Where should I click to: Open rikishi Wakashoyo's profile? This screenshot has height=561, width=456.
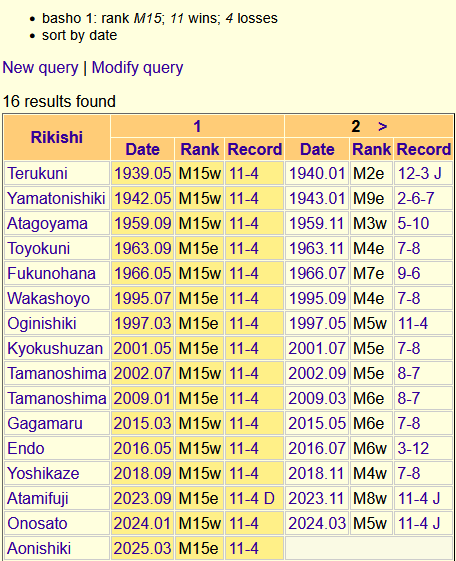coord(48,298)
